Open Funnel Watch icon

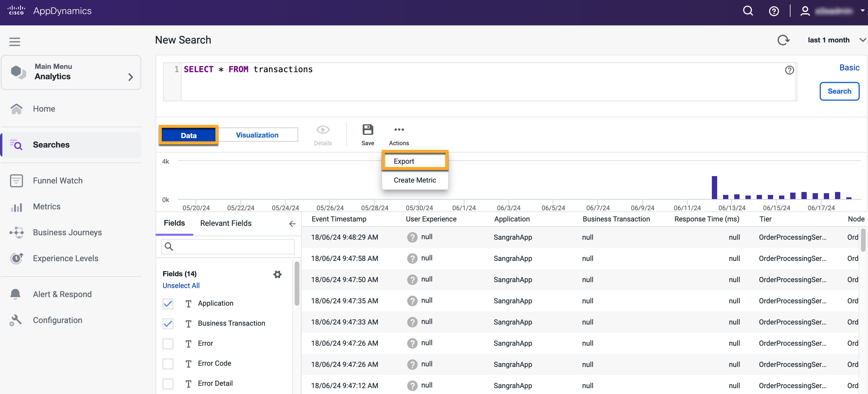(16, 181)
